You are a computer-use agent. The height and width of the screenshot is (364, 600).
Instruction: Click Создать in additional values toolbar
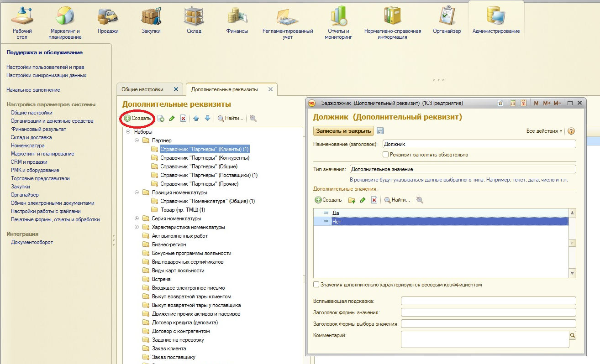pyautogui.click(x=328, y=200)
